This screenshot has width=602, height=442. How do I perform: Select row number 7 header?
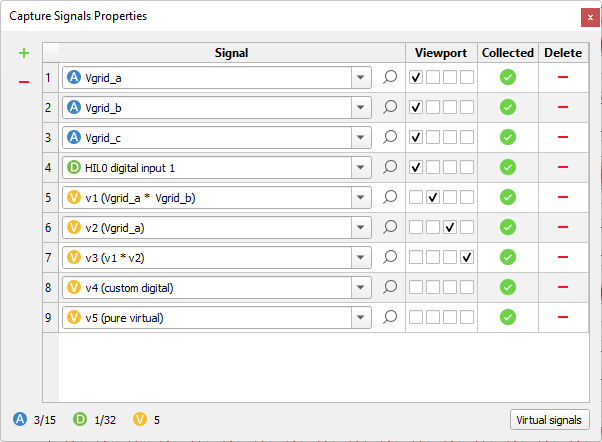(49, 257)
